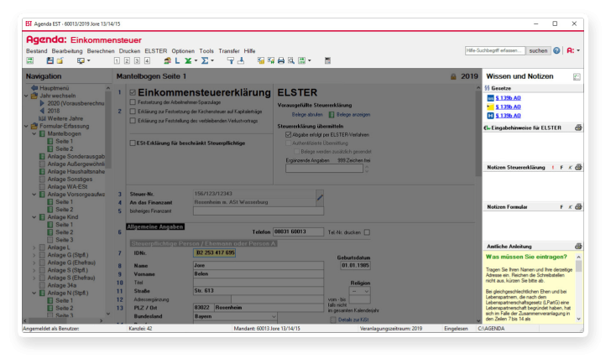Viewport: 611px width, 364px height.
Task: Click the printer icon in the toolbar
Action: 280,61
